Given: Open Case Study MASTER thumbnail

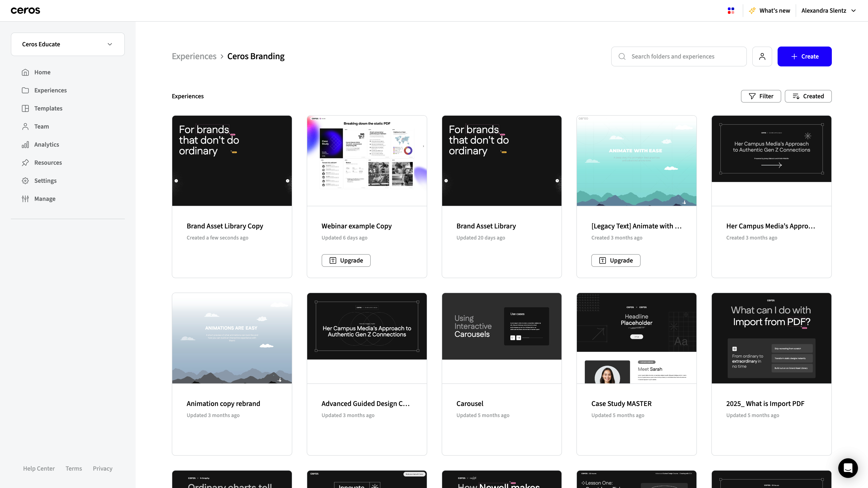Looking at the screenshot, I should 637,338.
